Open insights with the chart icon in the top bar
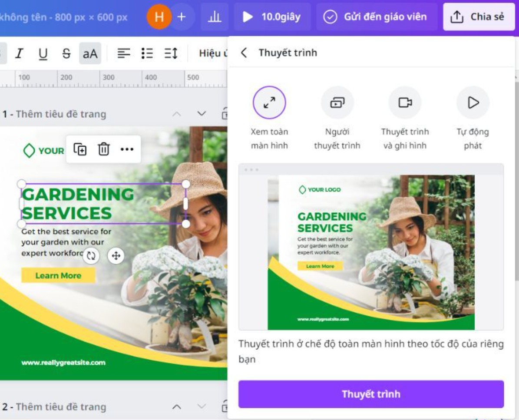The image size is (519, 420). click(x=214, y=17)
